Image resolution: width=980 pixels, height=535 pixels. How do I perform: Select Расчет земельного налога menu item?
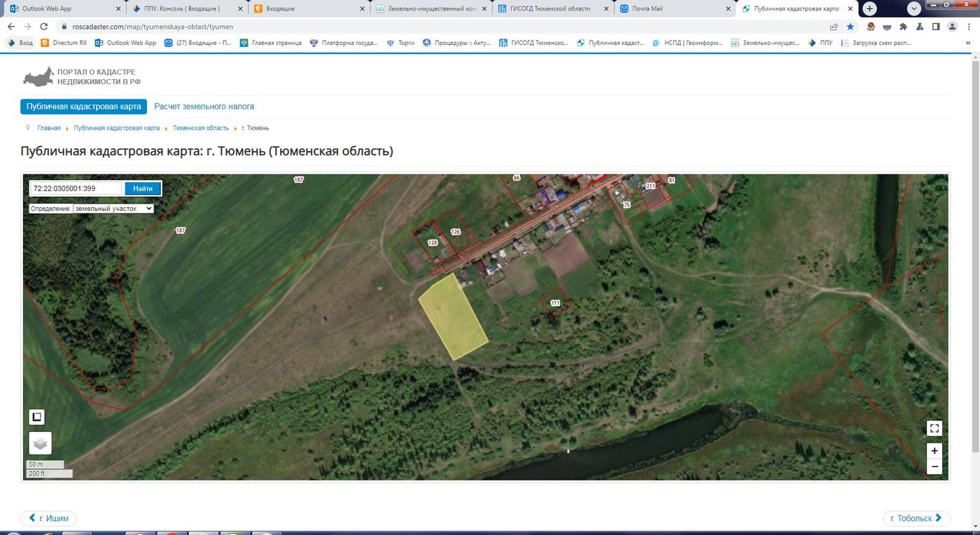pyautogui.click(x=204, y=106)
